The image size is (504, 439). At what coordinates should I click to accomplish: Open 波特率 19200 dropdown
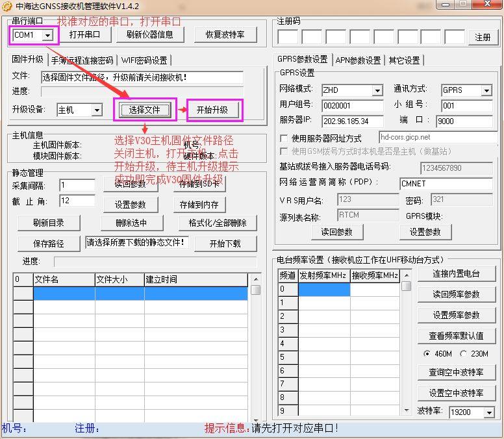489,412
